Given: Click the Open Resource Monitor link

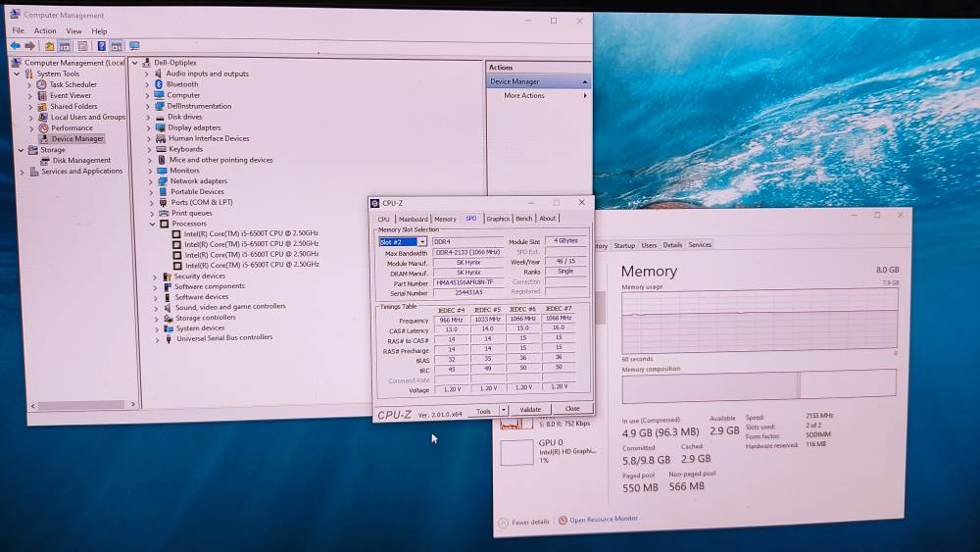Looking at the screenshot, I should coord(603,519).
